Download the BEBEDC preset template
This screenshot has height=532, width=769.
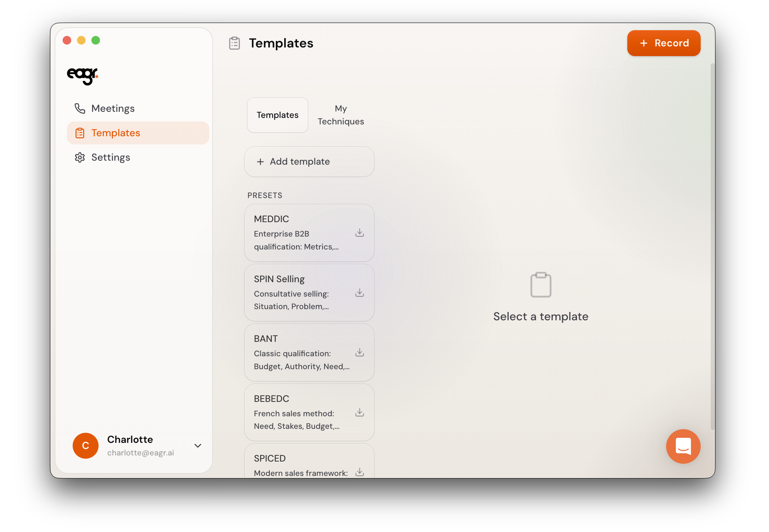click(x=359, y=413)
